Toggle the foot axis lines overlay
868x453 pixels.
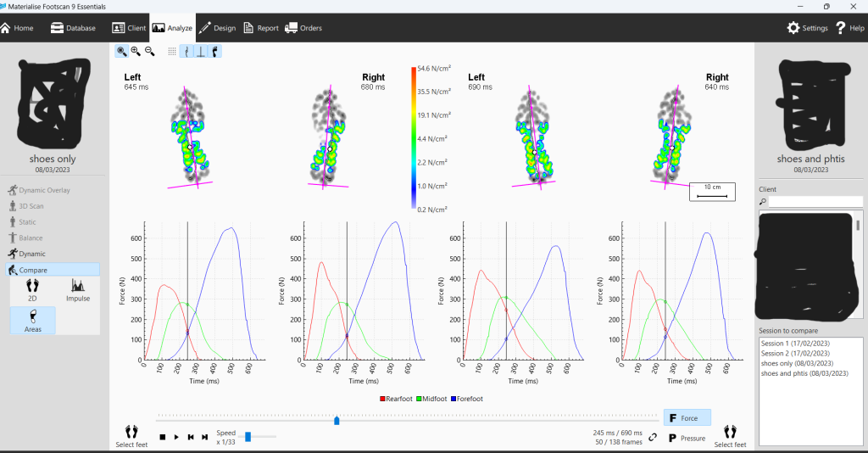[201, 52]
